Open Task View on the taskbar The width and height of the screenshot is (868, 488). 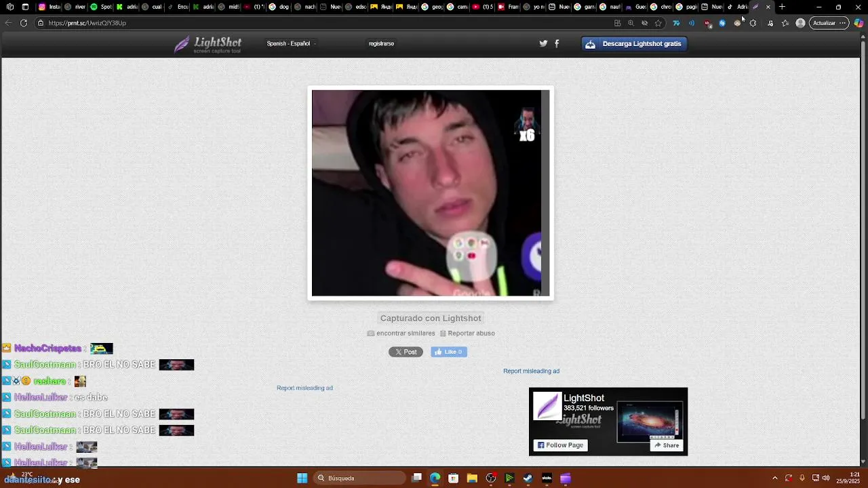click(x=417, y=478)
